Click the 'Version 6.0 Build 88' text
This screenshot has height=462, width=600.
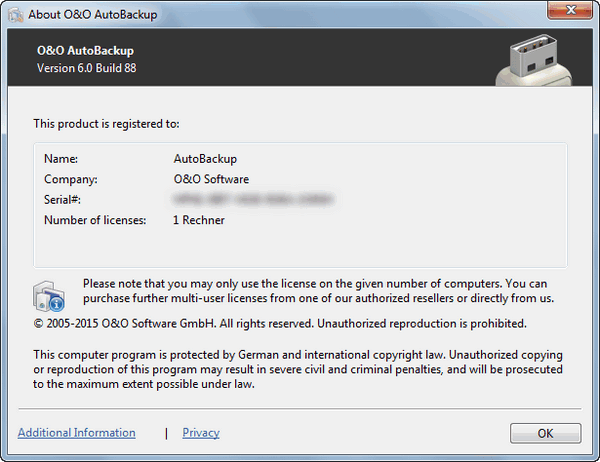pos(86,68)
